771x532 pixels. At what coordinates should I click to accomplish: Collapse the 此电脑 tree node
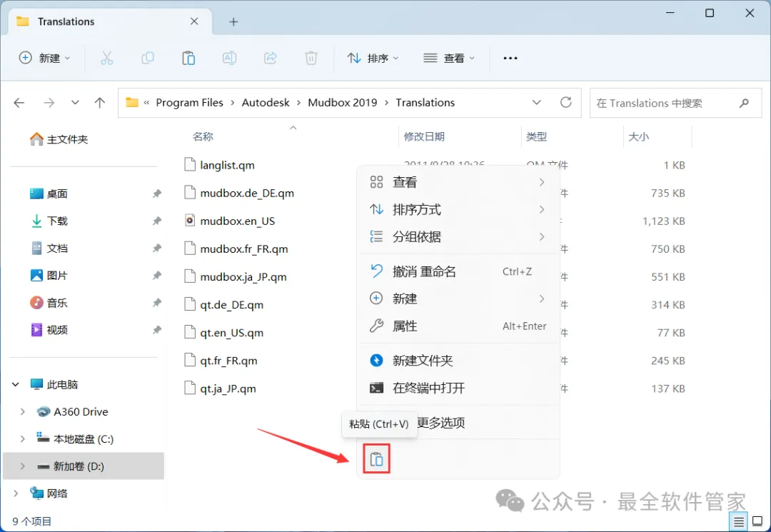(16, 384)
